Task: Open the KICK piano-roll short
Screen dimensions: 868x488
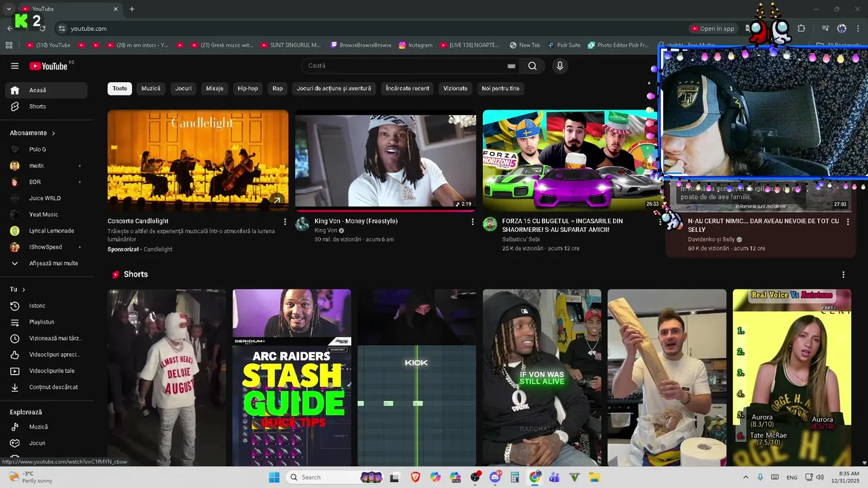Action: pos(417,378)
